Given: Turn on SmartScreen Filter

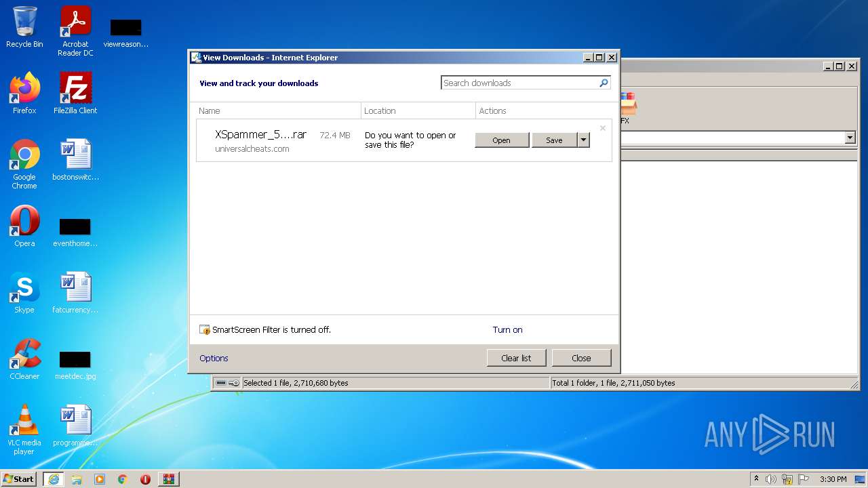Looking at the screenshot, I should point(507,330).
